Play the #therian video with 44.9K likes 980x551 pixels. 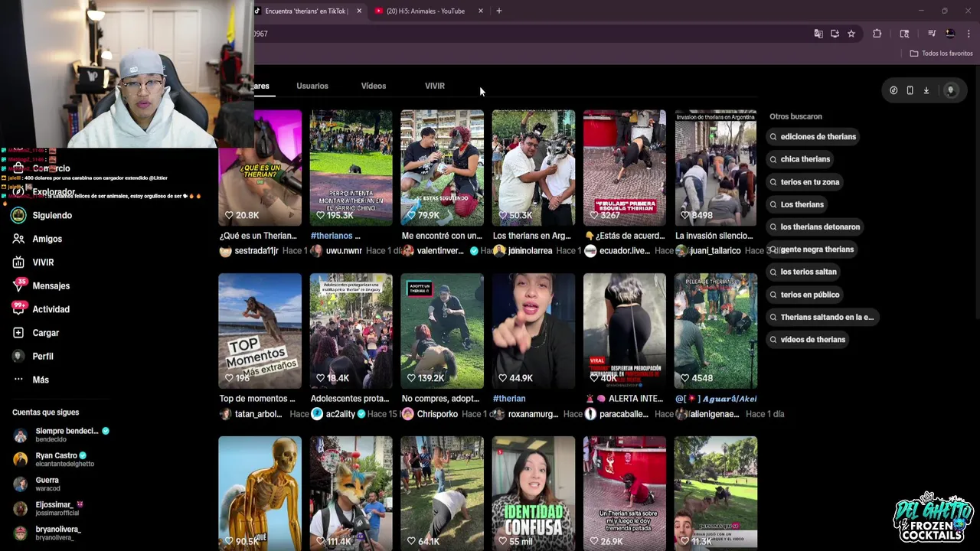534,331
